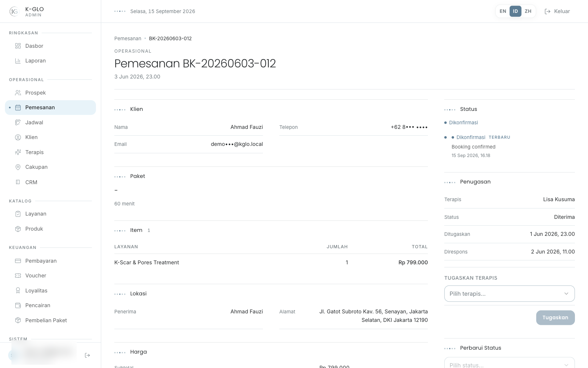Select the Terapis sparkle icon
This screenshot has width=588, height=368.
click(18, 152)
